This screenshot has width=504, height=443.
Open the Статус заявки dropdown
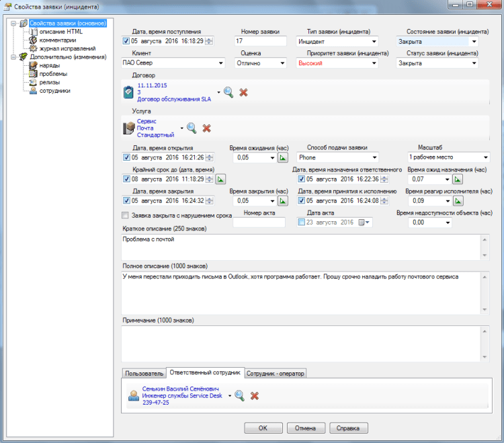pyautogui.click(x=474, y=63)
